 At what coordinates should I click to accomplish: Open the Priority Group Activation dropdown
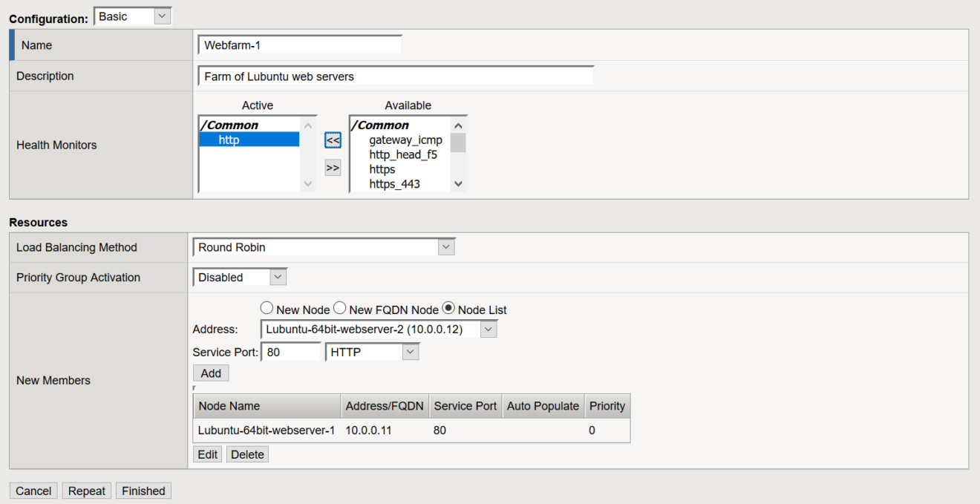coord(278,277)
